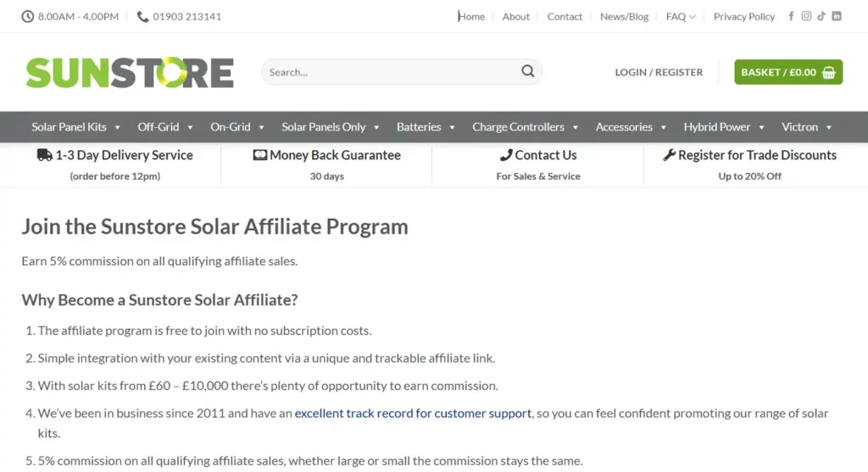The height and width of the screenshot is (472, 868).
Task: Open the Facebook social icon
Action: point(791,16)
